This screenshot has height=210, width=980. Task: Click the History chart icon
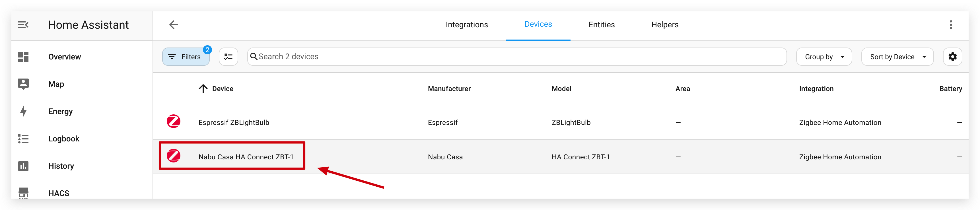click(x=23, y=166)
